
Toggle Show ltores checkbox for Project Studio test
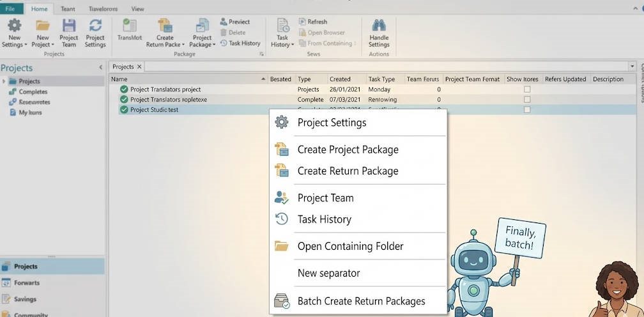pos(527,110)
